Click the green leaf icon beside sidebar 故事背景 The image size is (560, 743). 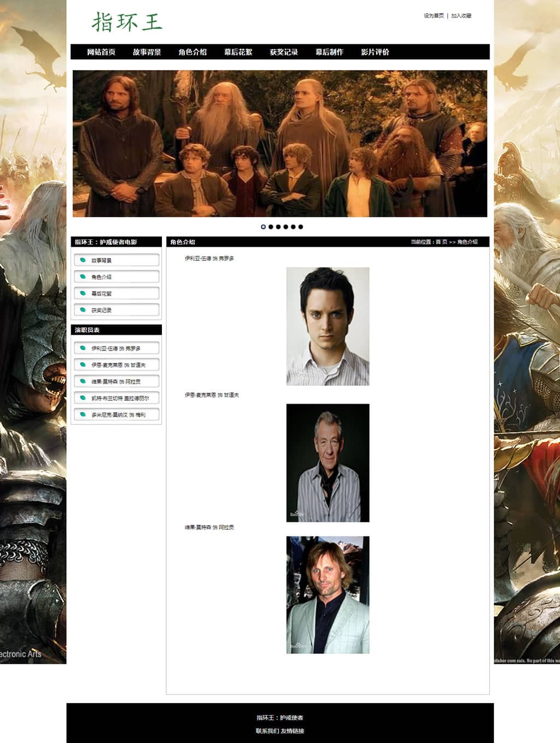point(83,260)
